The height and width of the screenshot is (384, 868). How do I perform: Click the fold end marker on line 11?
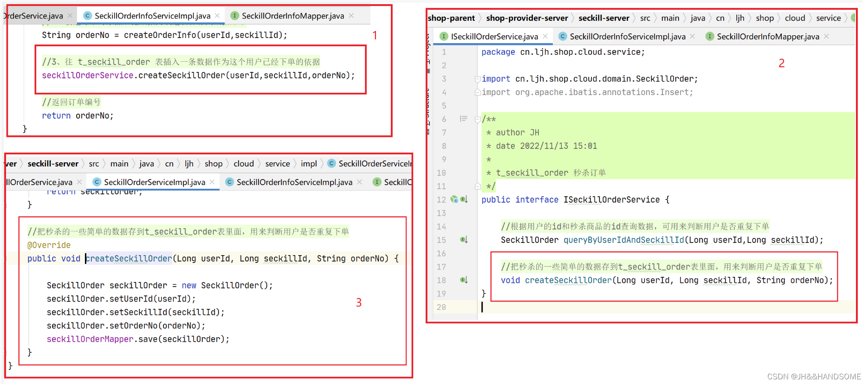point(478,186)
